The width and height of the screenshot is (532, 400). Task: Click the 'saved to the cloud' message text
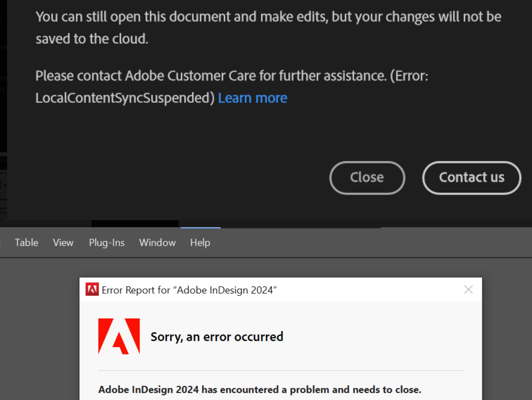click(x=92, y=39)
